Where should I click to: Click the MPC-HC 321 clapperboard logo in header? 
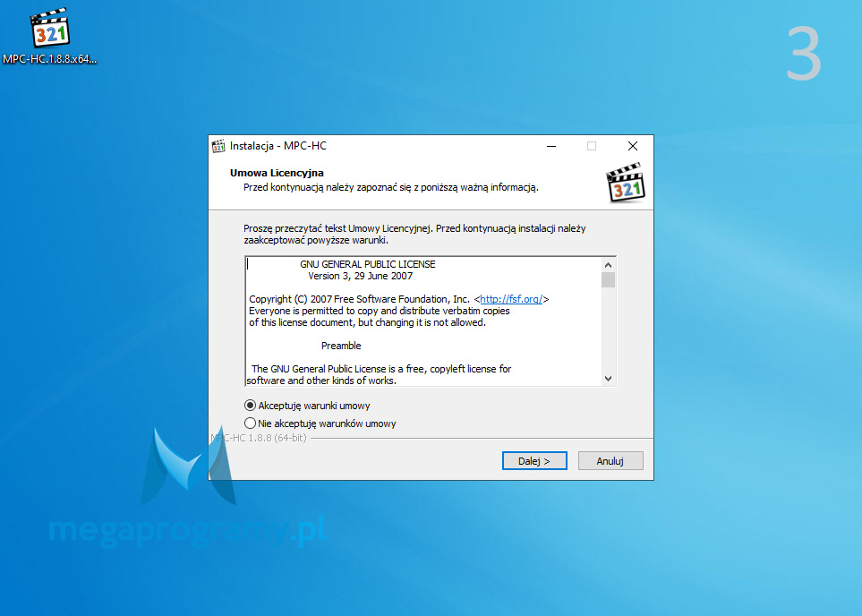(626, 183)
